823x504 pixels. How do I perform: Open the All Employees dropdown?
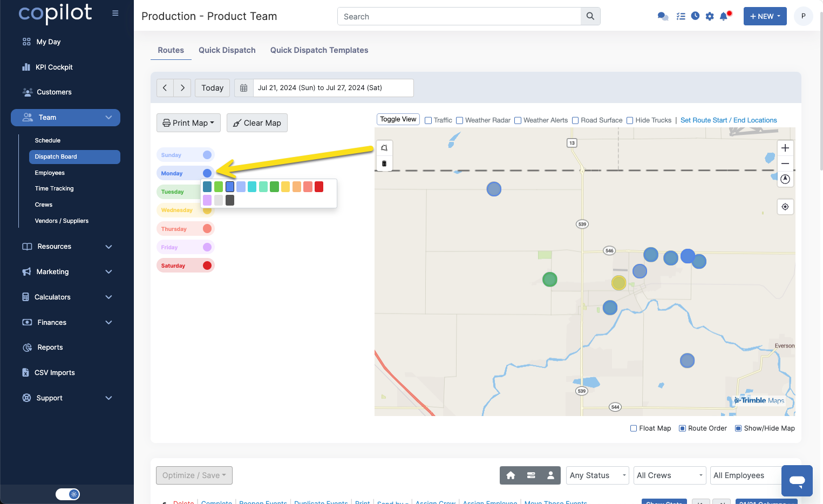[746, 475]
